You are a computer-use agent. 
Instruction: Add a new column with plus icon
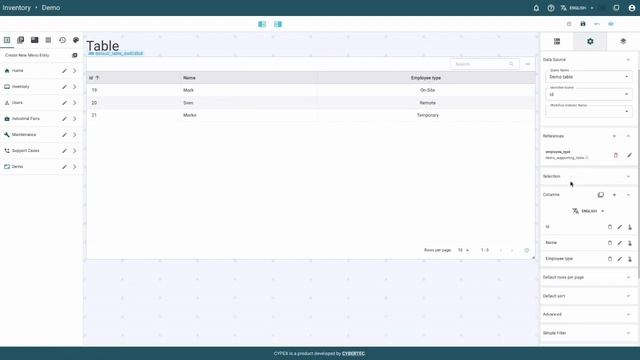tap(614, 195)
